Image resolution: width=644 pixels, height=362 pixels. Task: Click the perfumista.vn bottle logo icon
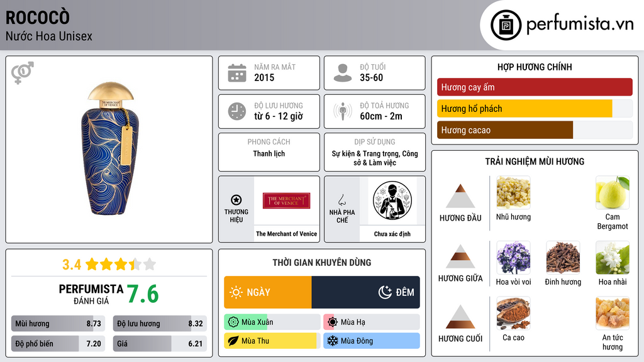click(x=506, y=25)
